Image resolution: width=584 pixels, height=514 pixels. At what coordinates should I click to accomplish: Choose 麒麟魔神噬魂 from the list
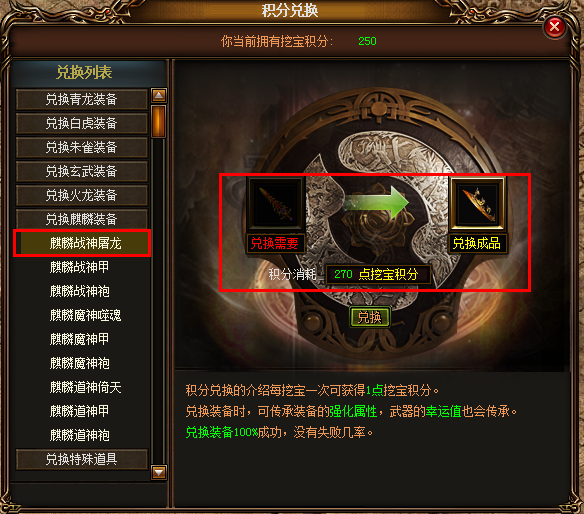click(x=85, y=315)
